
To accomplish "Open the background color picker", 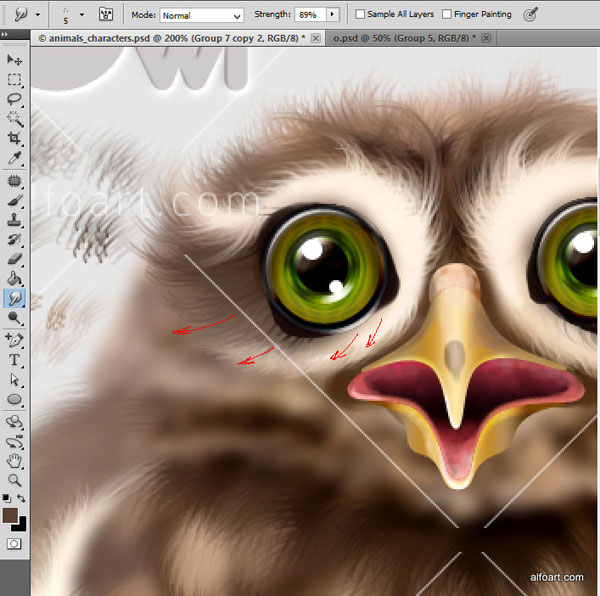I will [21, 526].
